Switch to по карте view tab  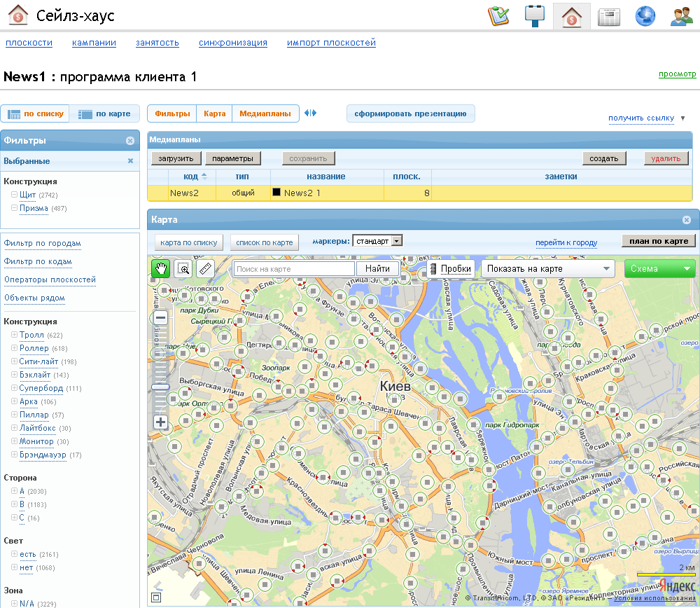point(104,113)
